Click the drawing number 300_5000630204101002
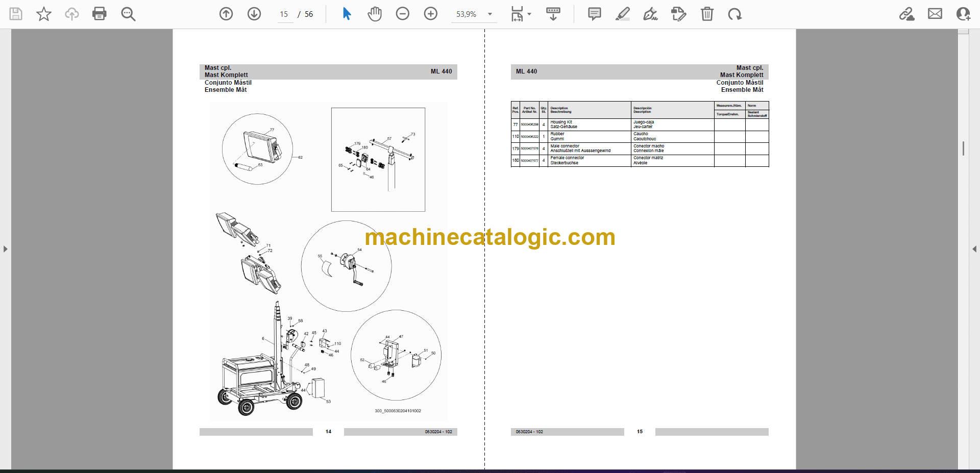The height and width of the screenshot is (473, 980). (398, 411)
